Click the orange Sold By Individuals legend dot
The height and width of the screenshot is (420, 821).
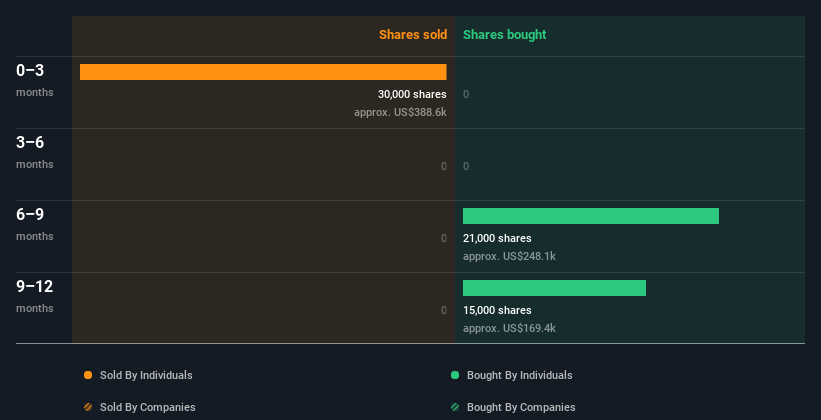pyautogui.click(x=88, y=375)
